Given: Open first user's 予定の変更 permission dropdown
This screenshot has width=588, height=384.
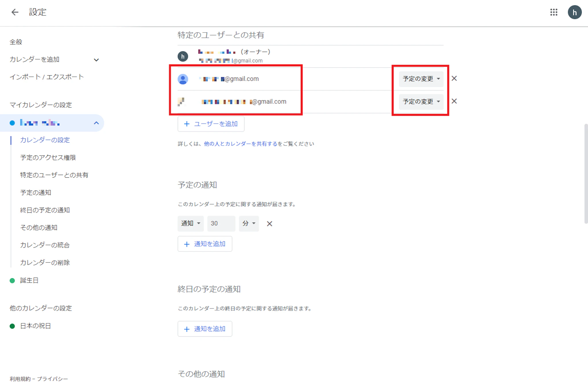Looking at the screenshot, I should (x=421, y=79).
